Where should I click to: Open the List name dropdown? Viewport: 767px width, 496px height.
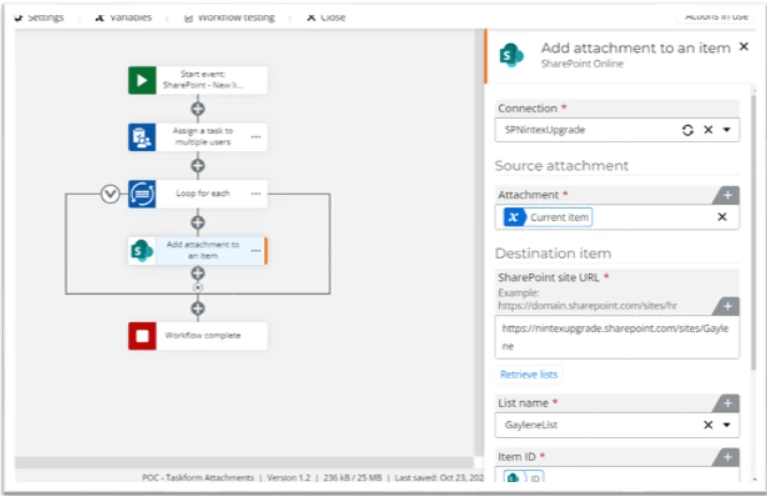727,425
